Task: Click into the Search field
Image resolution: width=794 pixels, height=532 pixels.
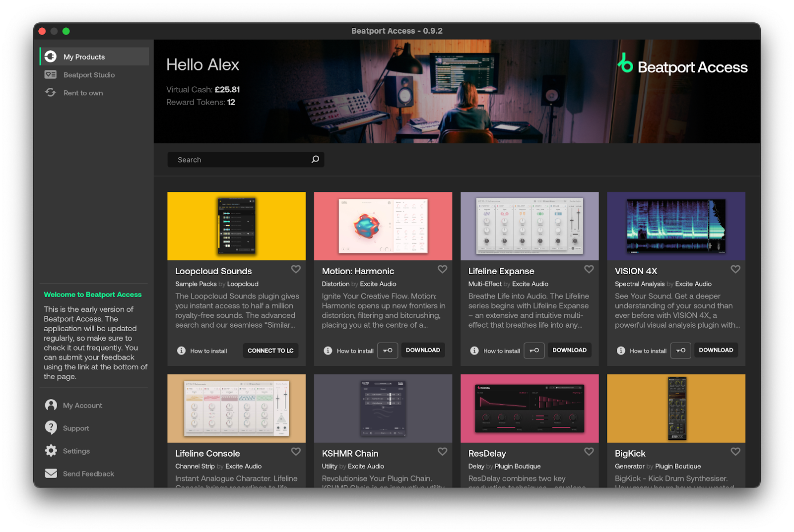Action: point(246,160)
